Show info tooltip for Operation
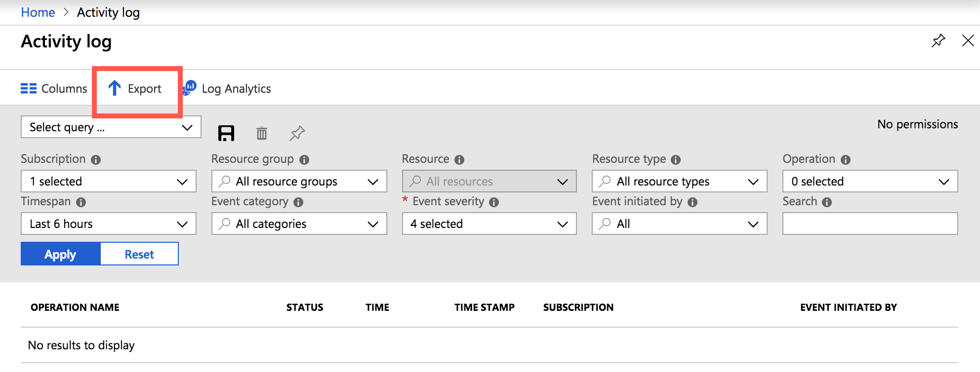Viewport: 980px width, 372px height. pos(846,160)
